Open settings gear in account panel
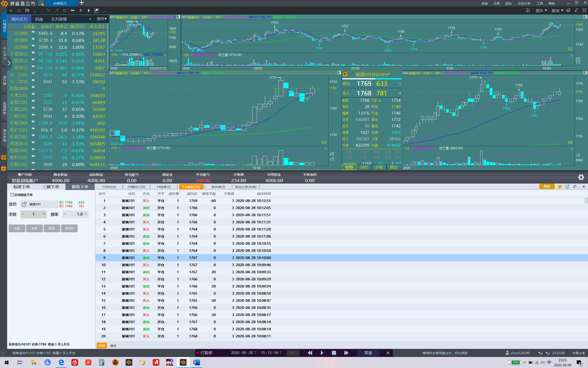Viewport: 588px width, 368px height. click(581, 177)
